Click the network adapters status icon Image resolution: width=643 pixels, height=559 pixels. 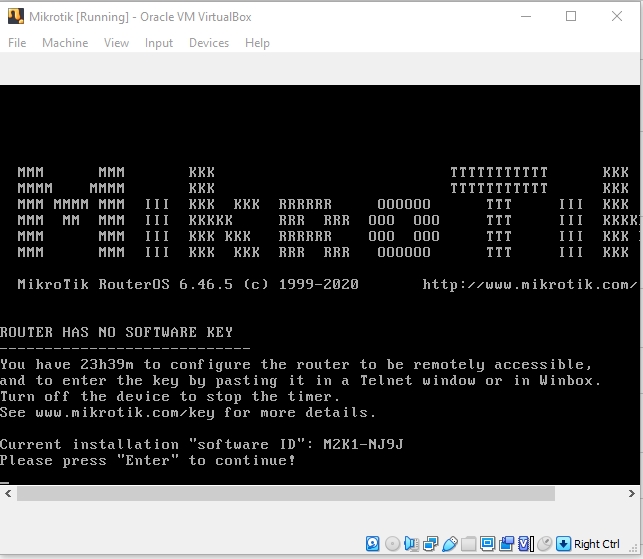pyautogui.click(x=431, y=544)
